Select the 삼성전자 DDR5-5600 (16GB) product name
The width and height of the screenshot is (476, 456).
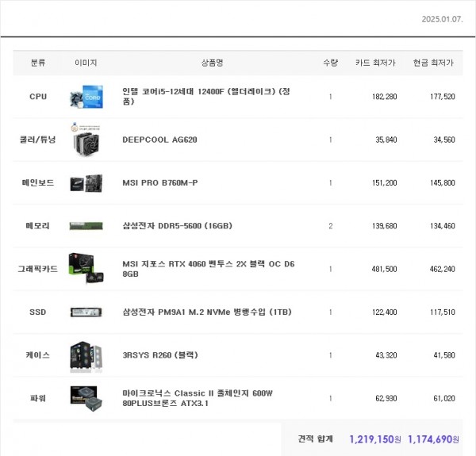[x=177, y=226]
